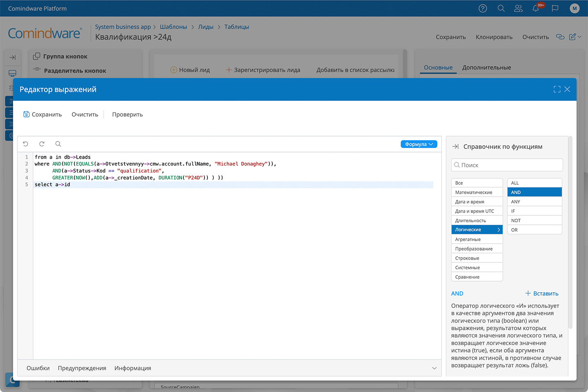Click Очистить in expression editor

click(85, 114)
